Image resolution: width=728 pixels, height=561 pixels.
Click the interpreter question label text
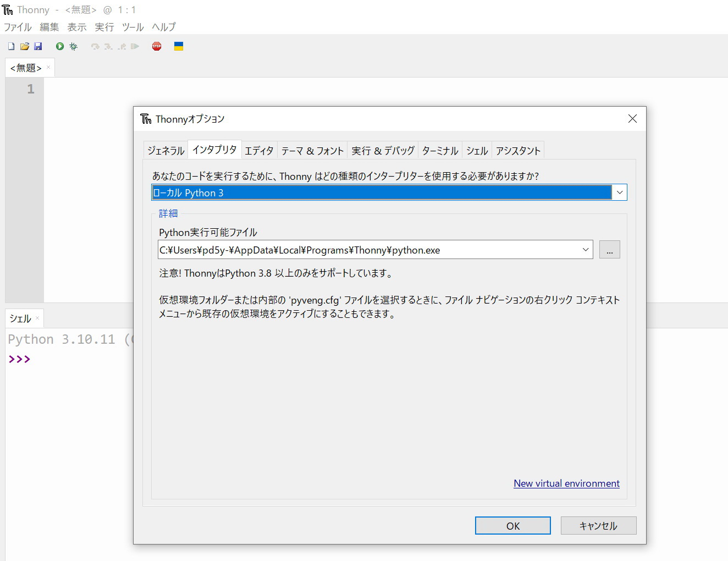[345, 176]
